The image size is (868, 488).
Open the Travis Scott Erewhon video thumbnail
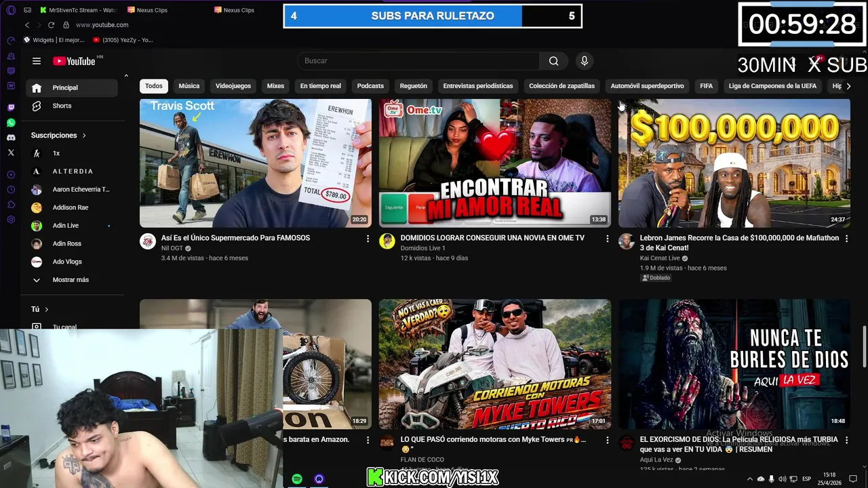[256, 163]
